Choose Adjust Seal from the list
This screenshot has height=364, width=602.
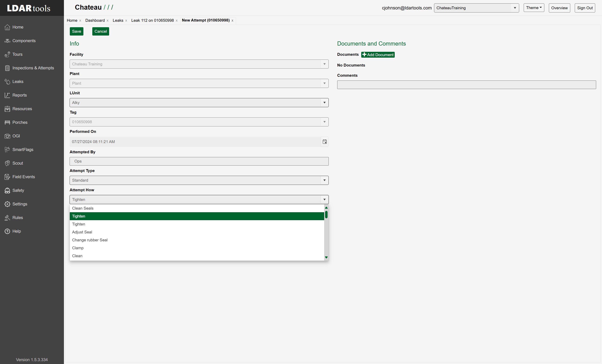(x=197, y=232)
